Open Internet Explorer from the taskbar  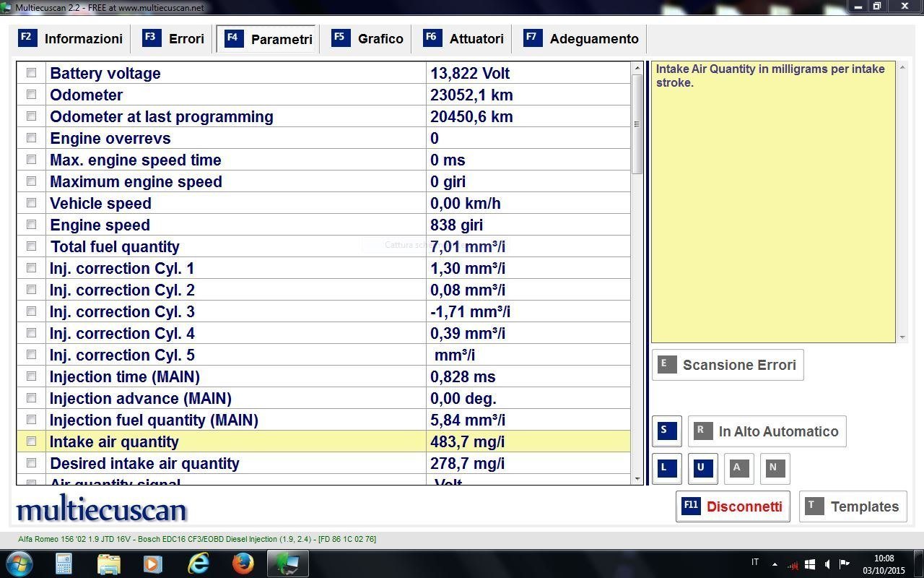[198, 563]
